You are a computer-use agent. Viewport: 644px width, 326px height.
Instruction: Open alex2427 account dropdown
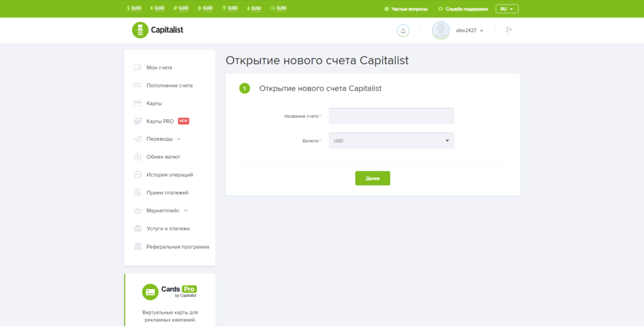[470, 31]
